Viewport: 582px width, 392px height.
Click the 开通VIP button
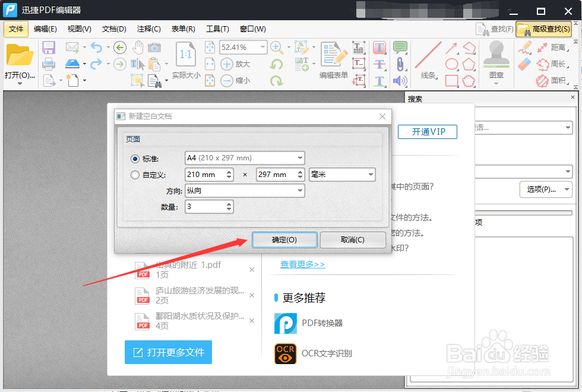point(428,132)
